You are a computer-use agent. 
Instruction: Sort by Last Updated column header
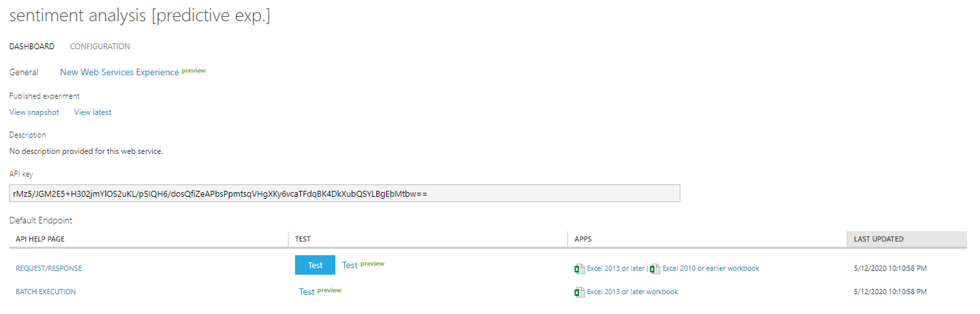click(x=878, y=239)
